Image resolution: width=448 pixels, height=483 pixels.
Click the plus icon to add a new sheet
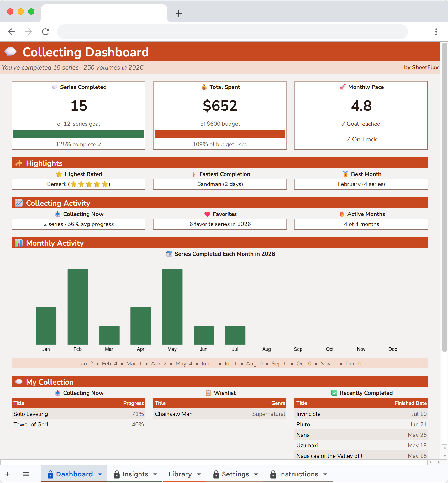[7, 474]
